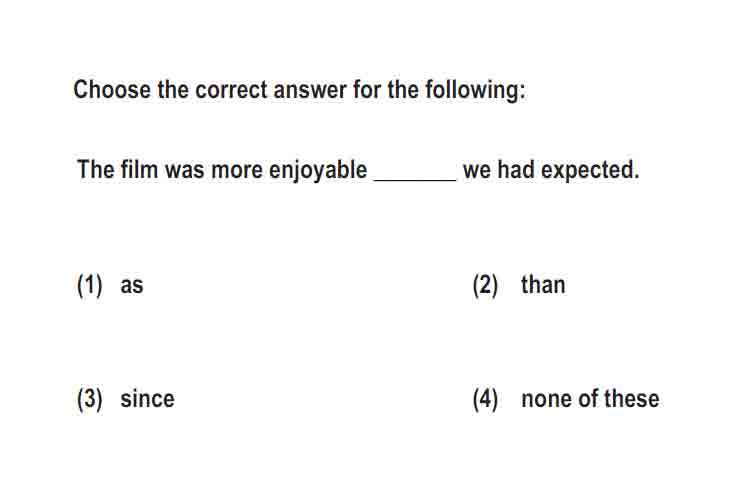Select answer option 'as'
This screenshot has width=750, height=500.
pyautogui.click(x=132, y=286)
